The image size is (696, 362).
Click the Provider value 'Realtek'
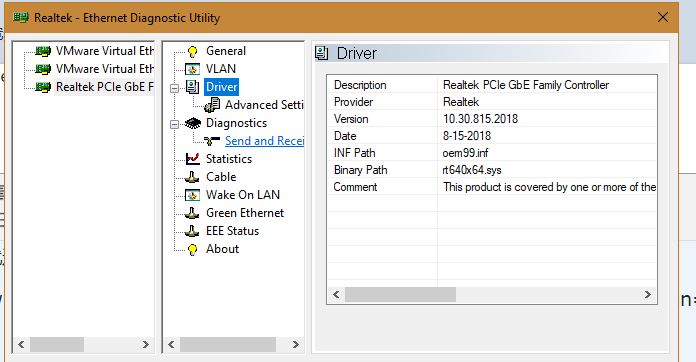click(x=461, y=102)
